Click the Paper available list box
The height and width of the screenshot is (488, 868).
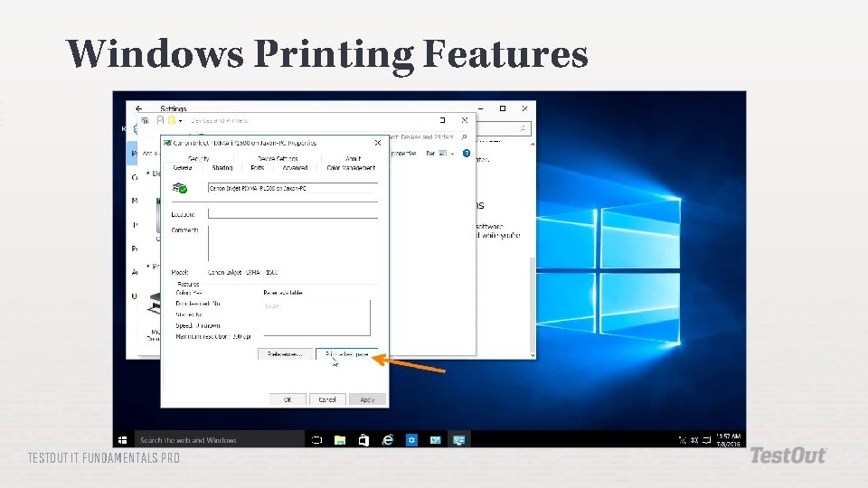pyautogui.click(x=316, y=317)
